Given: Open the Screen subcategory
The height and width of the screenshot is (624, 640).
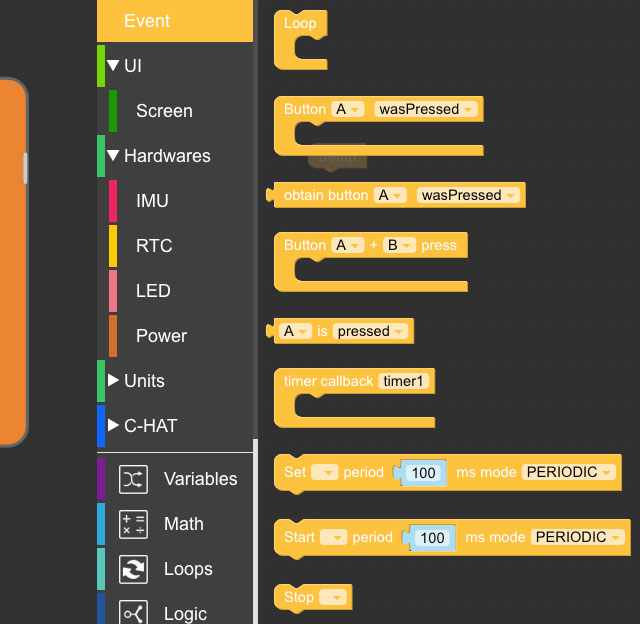Looking at the screenshot, I should coord(164,111).
